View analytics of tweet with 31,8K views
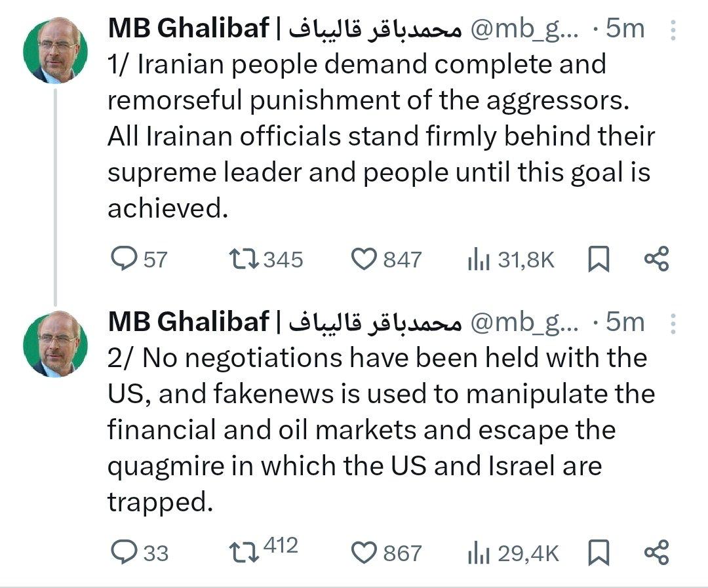This screenshot has height=588, width=708. (479, 260)
